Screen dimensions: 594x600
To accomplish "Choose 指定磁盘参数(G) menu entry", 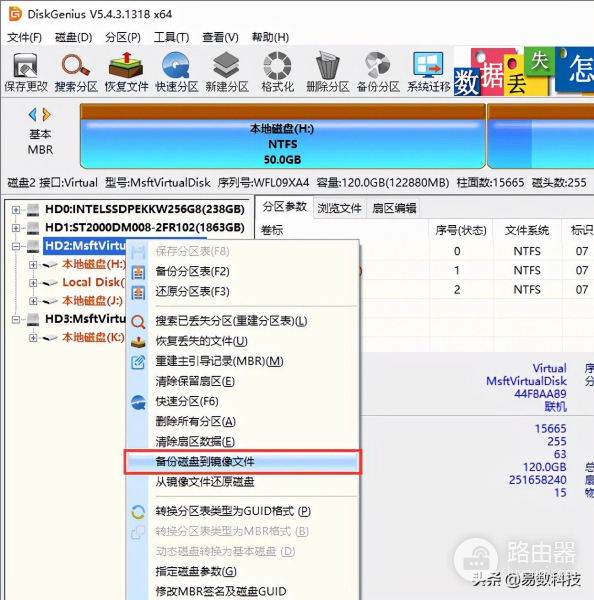I will click(x=242, y=572).
